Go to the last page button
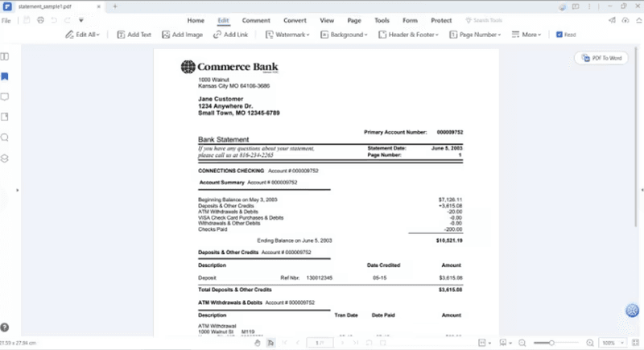This screenshot has height=350, width=644. (356, 343)
